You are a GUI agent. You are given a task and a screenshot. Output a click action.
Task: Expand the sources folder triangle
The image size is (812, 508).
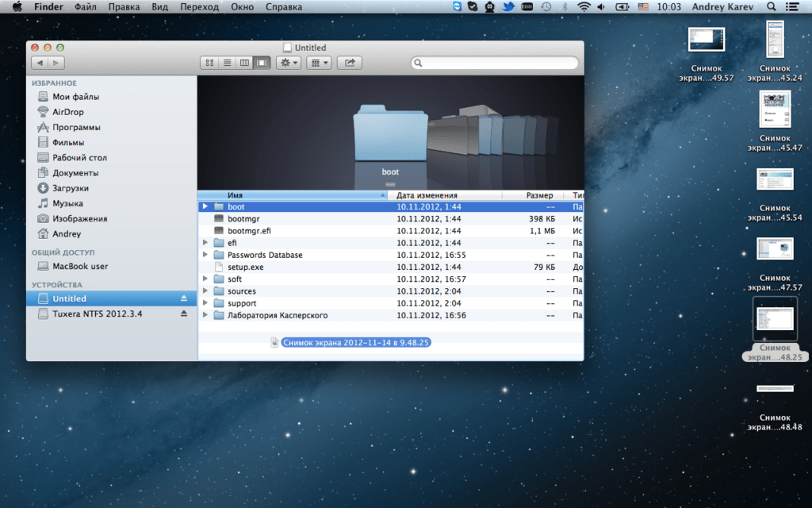point(205,291)
